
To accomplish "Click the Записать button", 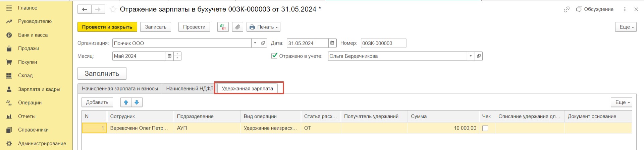I will click(156, 27).
